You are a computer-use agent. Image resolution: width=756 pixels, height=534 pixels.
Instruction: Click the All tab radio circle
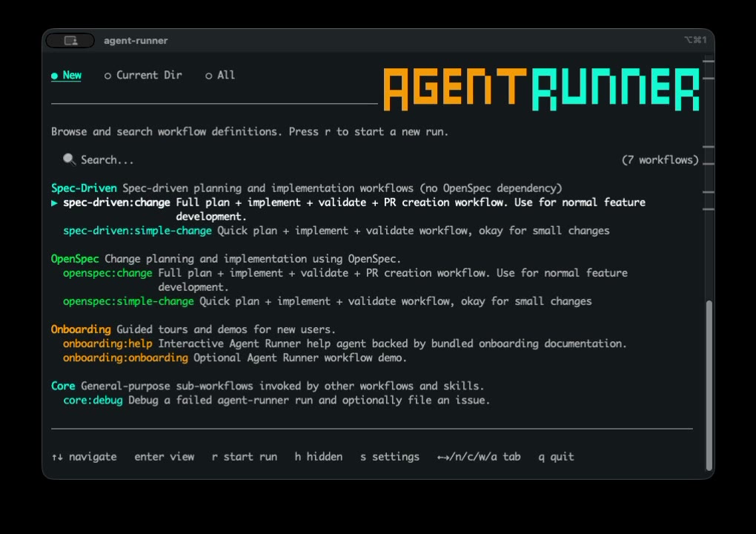(208, 76)
